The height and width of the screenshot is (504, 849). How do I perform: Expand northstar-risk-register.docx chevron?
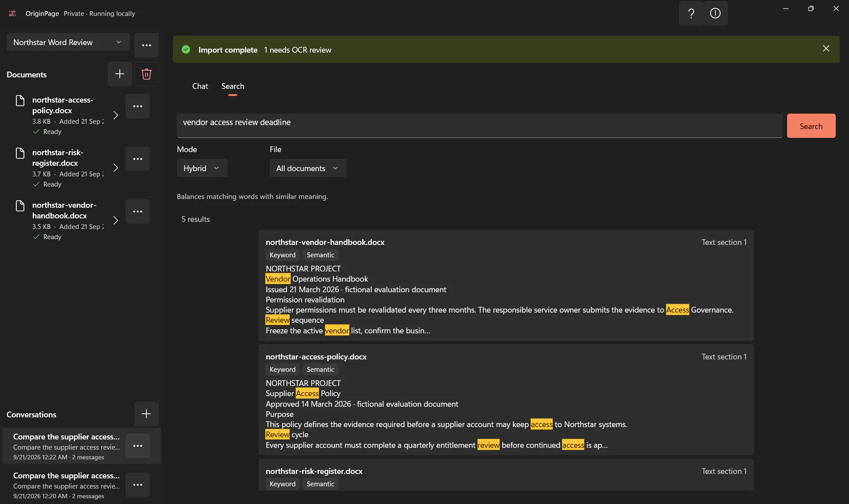coord(115,168)
